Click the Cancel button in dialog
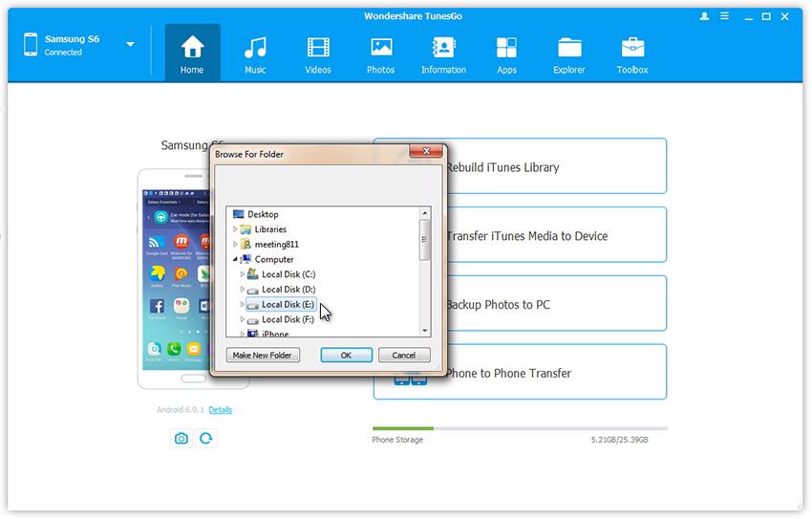812x519 pixels. (x=404, y=355)
